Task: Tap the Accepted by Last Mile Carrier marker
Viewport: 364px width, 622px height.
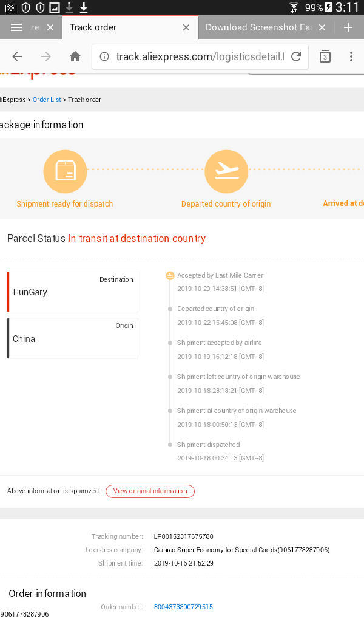Action: pyautogui.click(x=170, y=276)
